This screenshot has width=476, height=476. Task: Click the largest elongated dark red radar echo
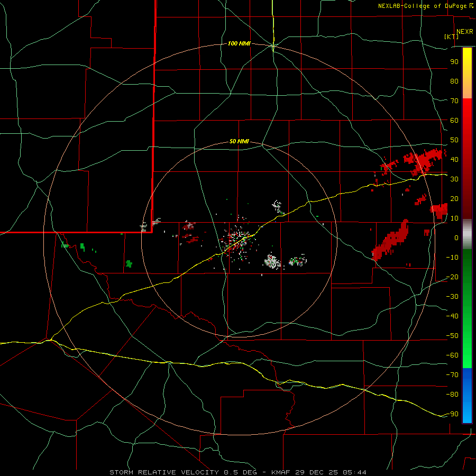[391, 240]
